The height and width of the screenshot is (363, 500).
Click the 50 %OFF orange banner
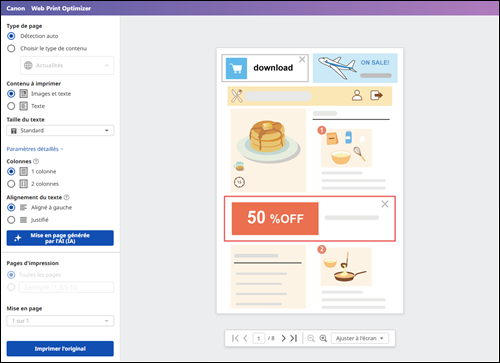point(275,218)
